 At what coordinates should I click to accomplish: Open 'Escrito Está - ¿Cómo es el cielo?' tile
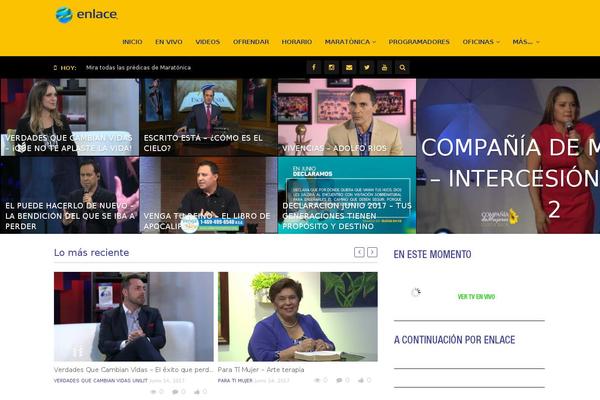coord(208,117)
